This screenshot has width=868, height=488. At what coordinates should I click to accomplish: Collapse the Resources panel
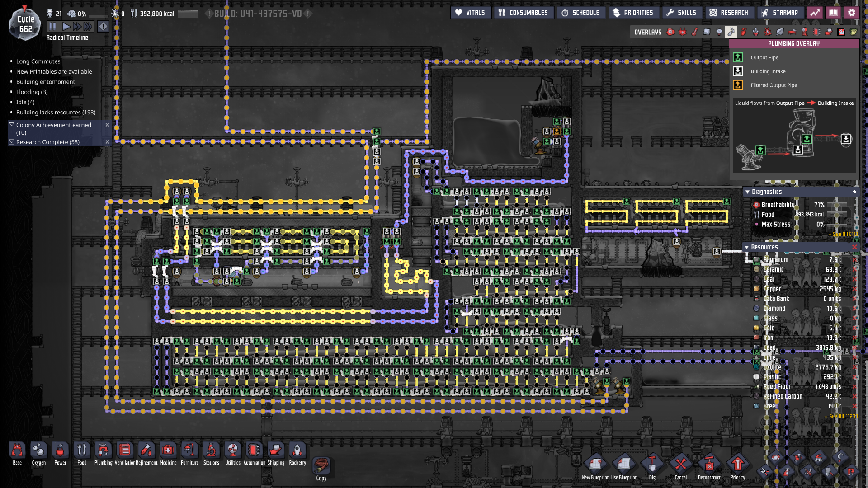[x=746, y=247]
